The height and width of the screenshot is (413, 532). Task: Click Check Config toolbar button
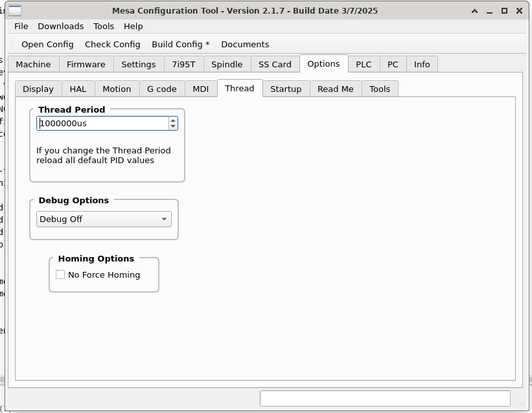click(x=112, y=45)
